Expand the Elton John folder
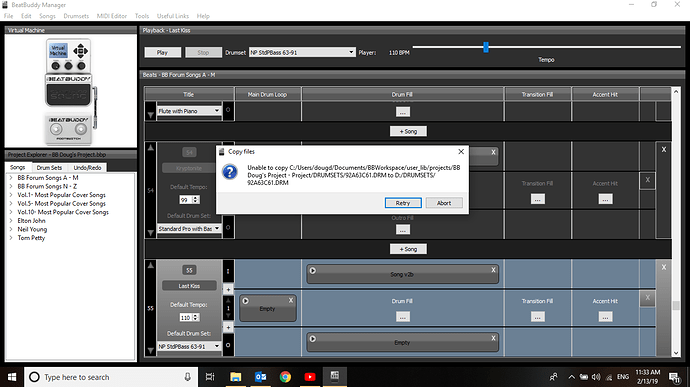The image size is (690, 387). 11,221
